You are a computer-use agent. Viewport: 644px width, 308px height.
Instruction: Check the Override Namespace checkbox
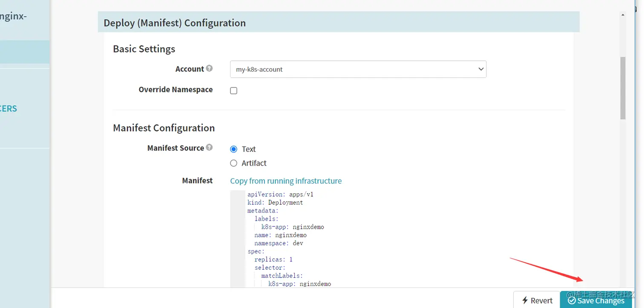point(233,90)
